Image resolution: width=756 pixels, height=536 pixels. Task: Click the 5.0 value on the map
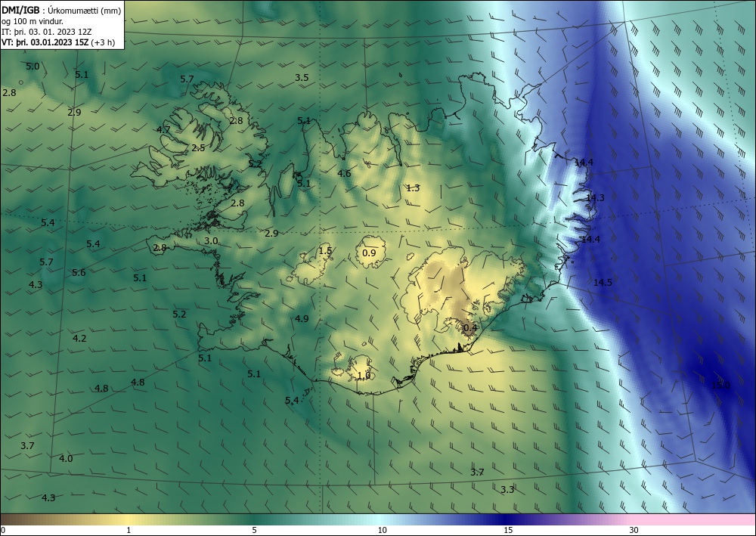click(x=33, y=67)
